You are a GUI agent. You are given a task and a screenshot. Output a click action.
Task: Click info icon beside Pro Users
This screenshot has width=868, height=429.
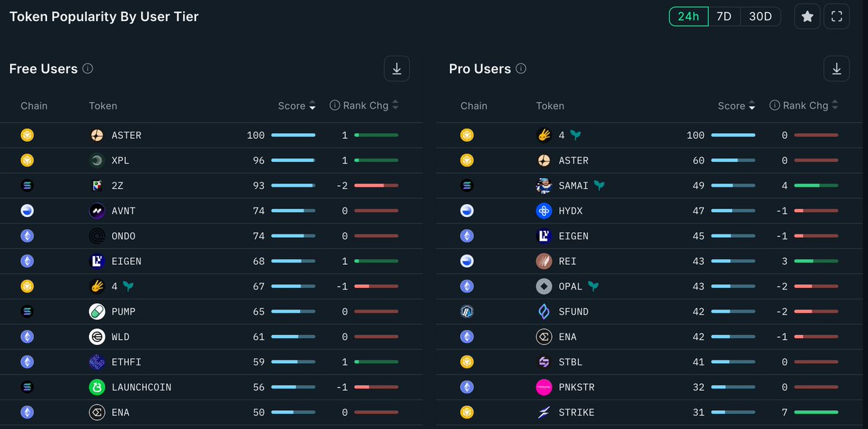[x=521, y=69]
